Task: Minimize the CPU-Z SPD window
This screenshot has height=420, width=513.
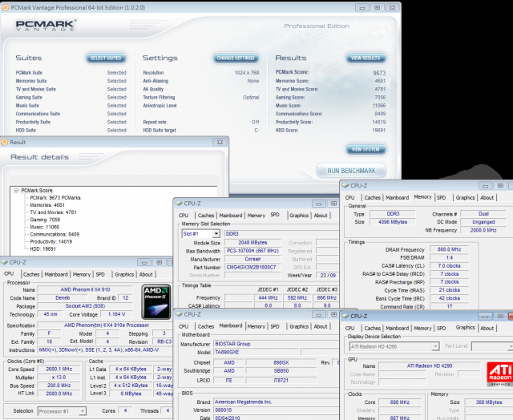Action: click(319, 204)
